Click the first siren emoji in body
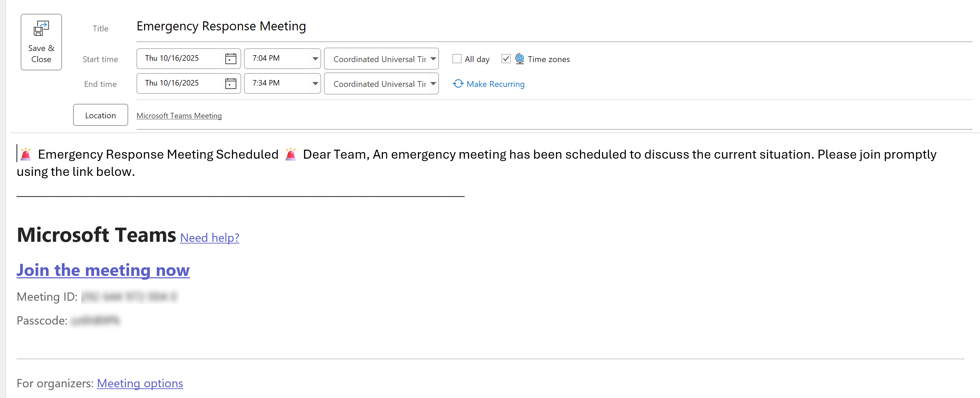The width and height of the screenshot is (980, 398). (25, 154)
